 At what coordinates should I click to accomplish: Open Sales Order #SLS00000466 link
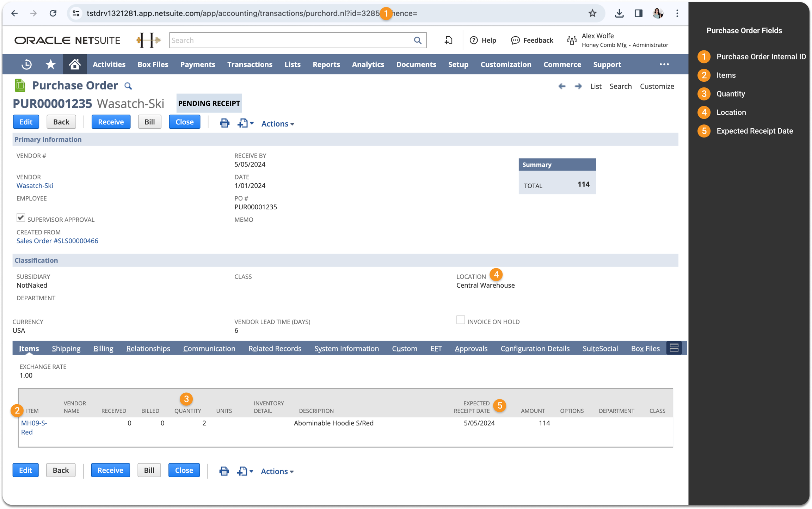click(x=57, y=241)
